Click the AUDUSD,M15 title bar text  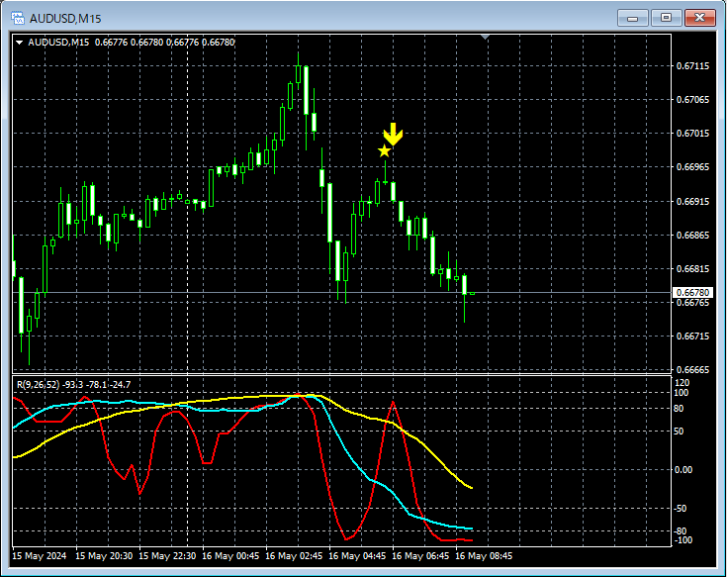pos(65,19)
